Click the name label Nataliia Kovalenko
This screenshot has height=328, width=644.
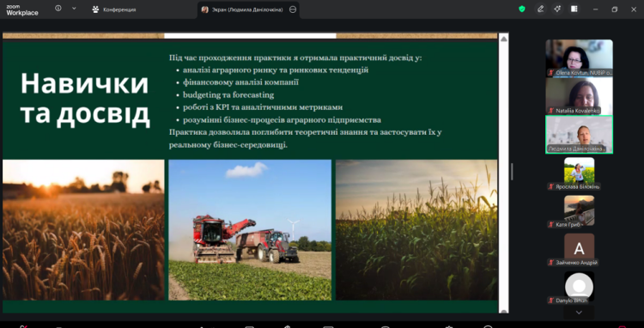(x=577, y=111)
